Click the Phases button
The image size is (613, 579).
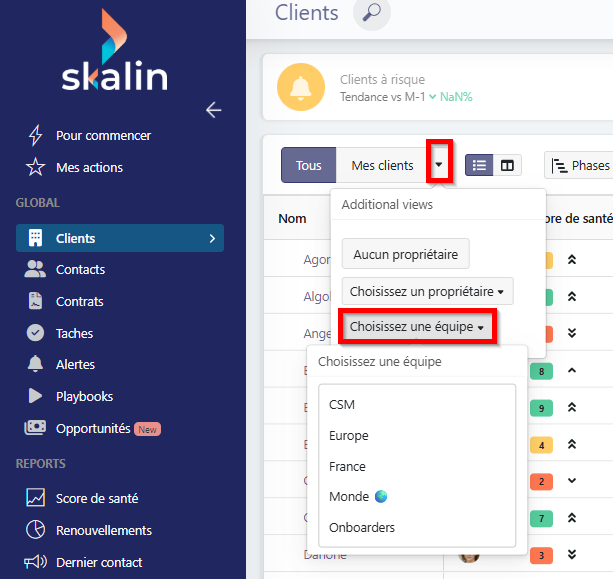pyautogui.click(x=580, y=165)
